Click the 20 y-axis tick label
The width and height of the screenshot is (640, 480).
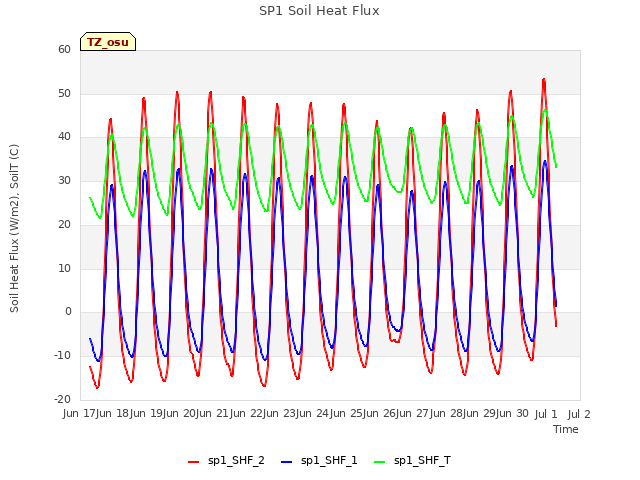(64, 224)
